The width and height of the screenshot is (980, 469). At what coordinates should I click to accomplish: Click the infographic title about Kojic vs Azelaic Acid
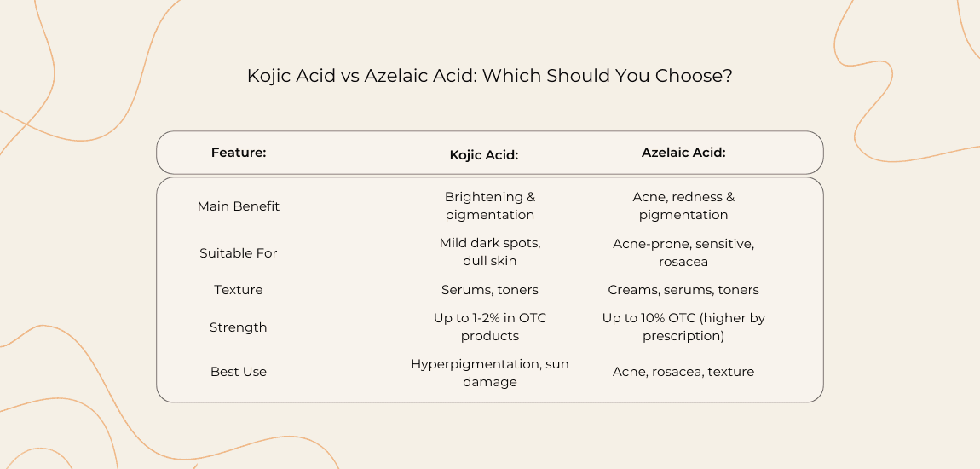(489, 76)
